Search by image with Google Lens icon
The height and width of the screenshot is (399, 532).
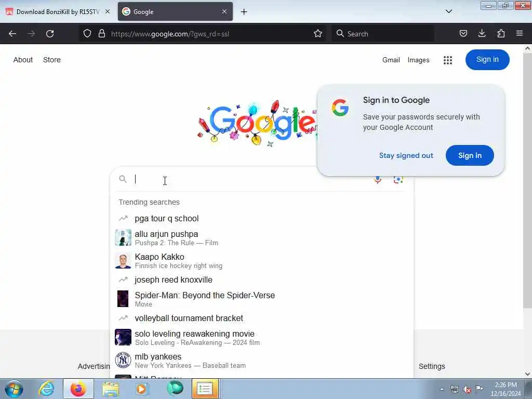pyautogui.click(x=398, y=179)
